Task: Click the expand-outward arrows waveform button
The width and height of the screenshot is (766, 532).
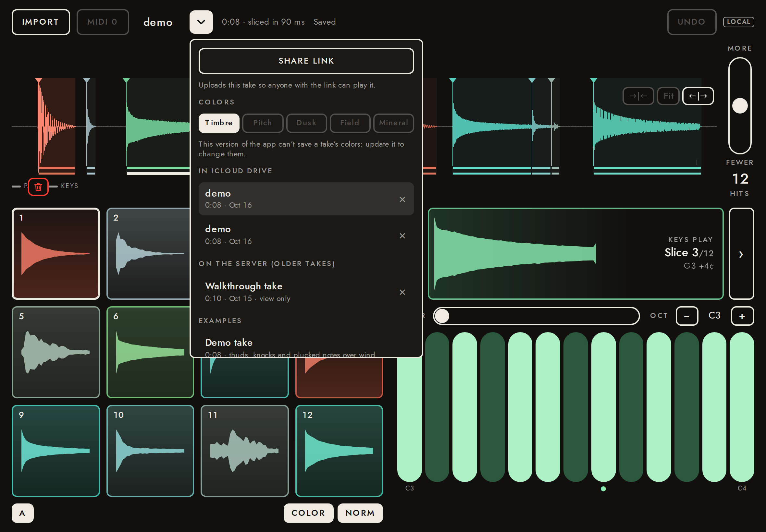Action: 698,96
